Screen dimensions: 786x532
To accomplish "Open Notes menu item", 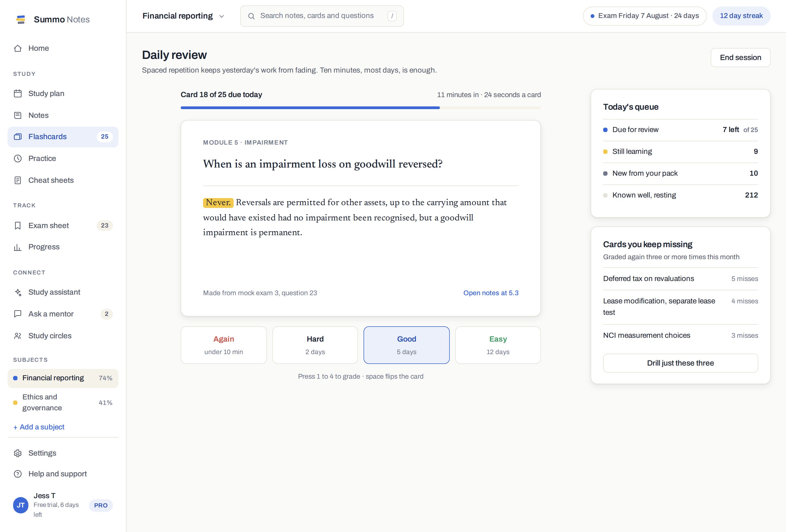I will click(63, 116).
